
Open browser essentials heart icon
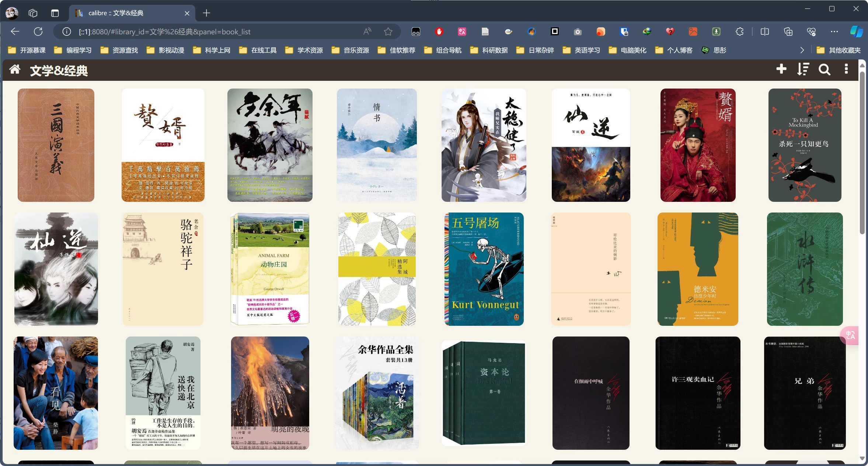811,32
